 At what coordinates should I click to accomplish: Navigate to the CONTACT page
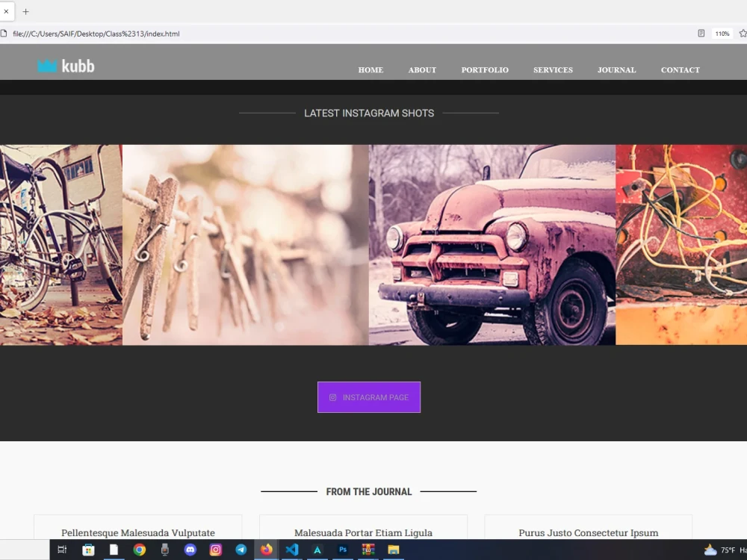[x=681, y=70]
